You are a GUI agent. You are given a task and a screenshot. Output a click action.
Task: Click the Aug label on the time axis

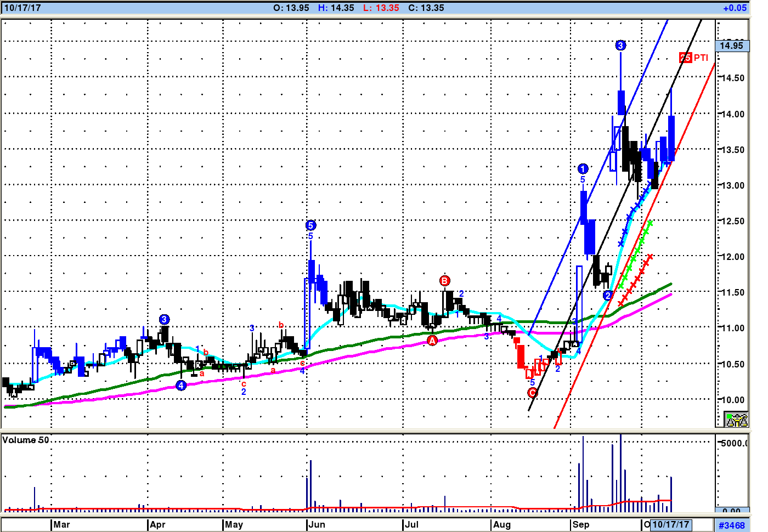coord(501,524)
